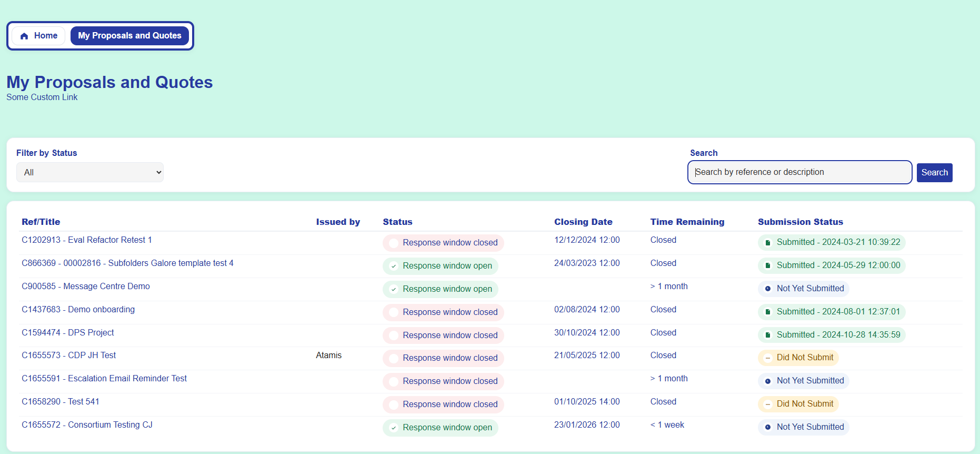This screenshot has height=454, width=980.
Task: Click the closed status circle icon for C1437683
Action: pyautogui.click(x=394, y=312)
